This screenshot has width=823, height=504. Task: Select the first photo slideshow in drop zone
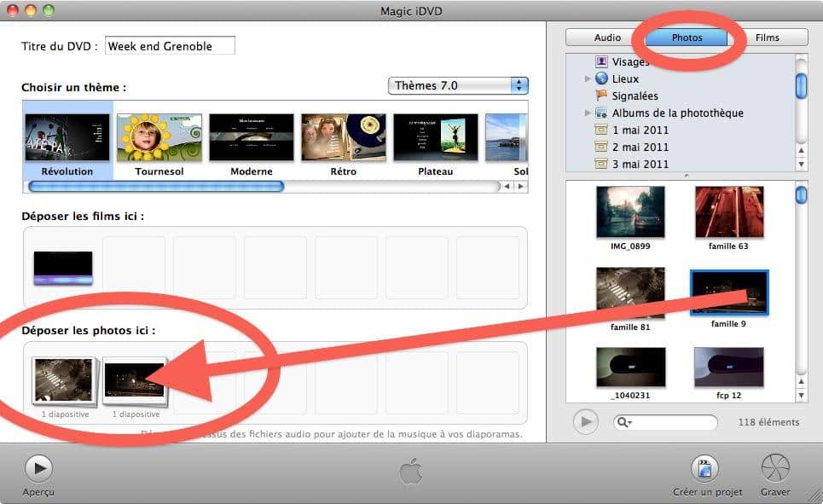[64, 381]
